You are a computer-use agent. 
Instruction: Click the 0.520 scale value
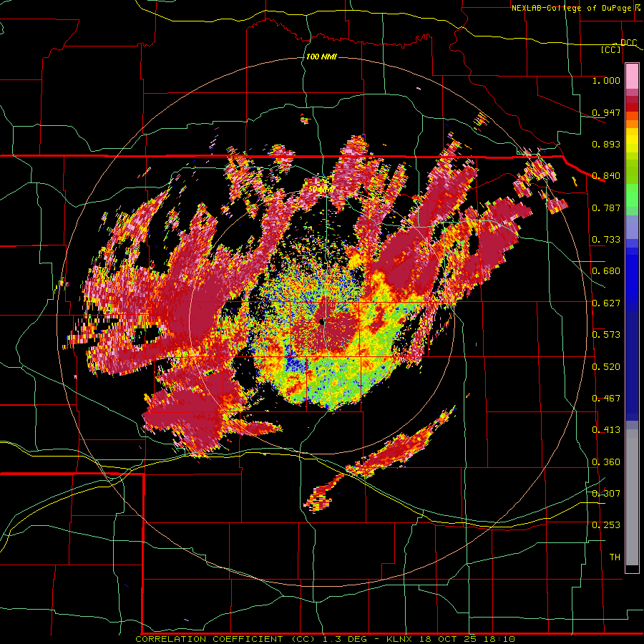pos(606,367)
